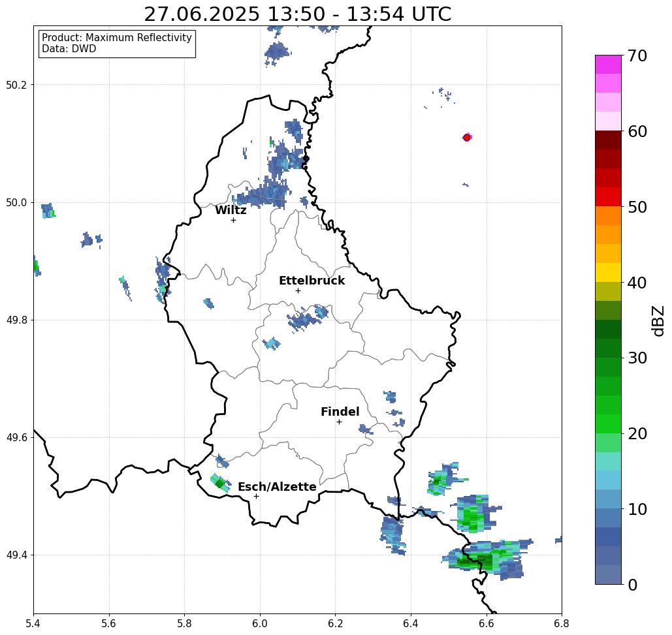Select the Ettelbruck station label
This screenshot has height=635, width=672.
(x=312, y=281)
